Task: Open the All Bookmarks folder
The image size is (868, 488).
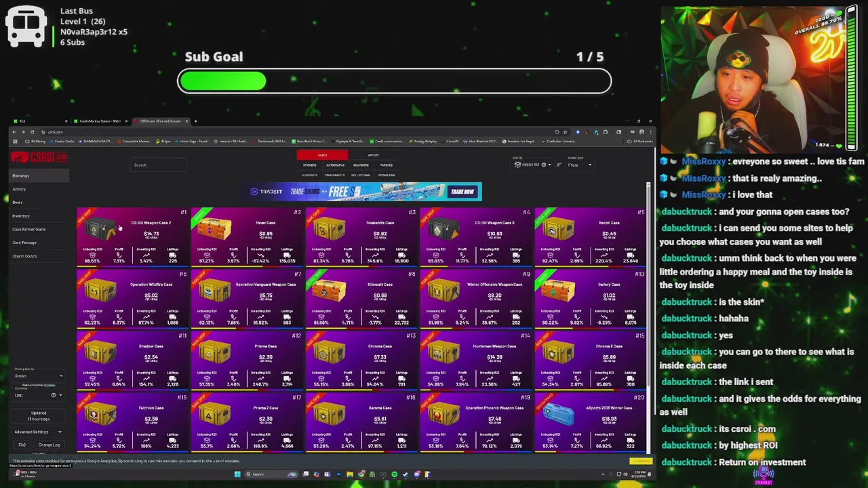Action: point(639,141)
